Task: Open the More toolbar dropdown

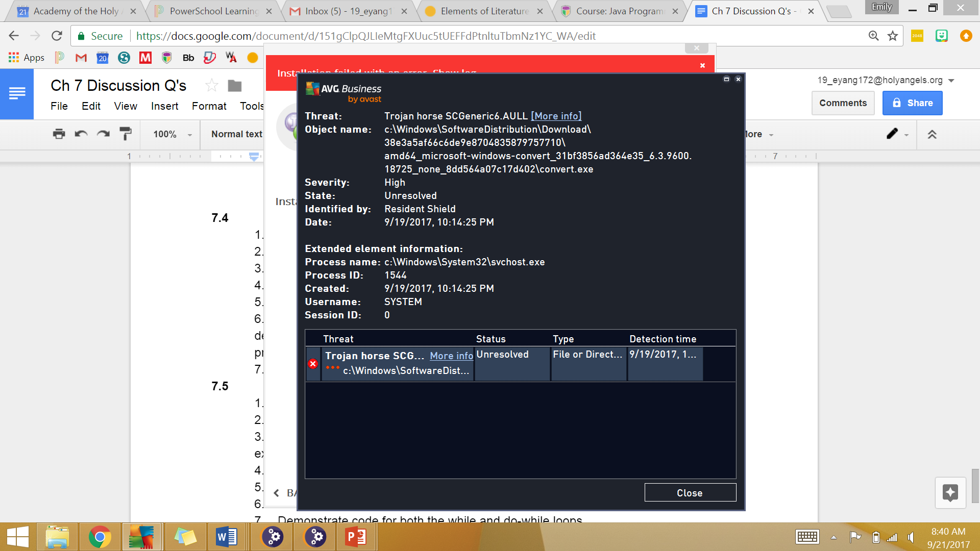Action: pyautogui.click(x=759, y=134)
